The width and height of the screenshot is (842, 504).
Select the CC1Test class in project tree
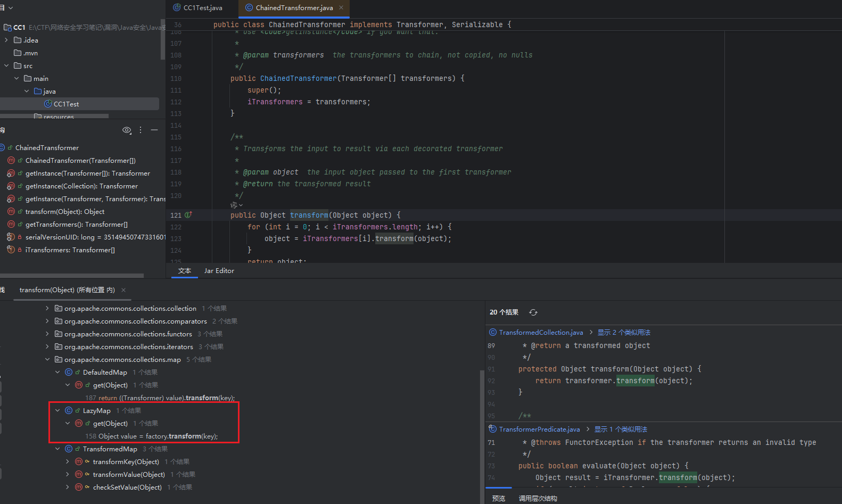pyautogui.click(x=66, y=104)
